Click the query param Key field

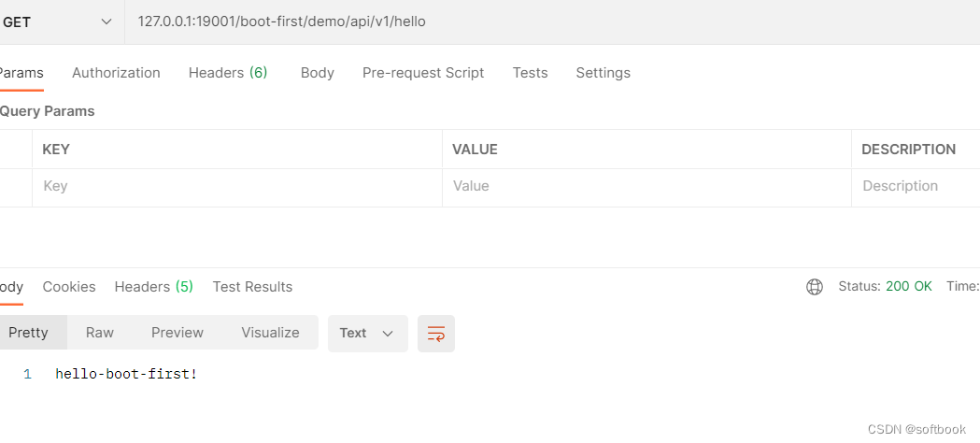(x=234, y=187)
